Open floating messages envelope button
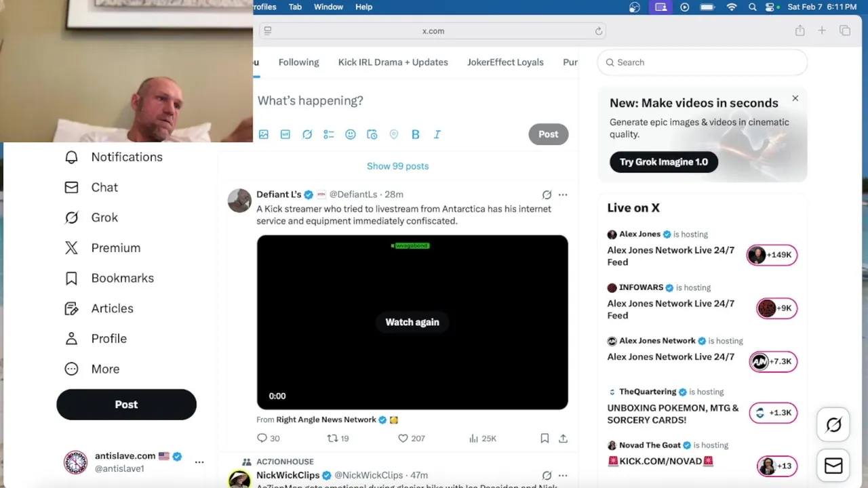The image size is (868, 488). coord(833,466)
